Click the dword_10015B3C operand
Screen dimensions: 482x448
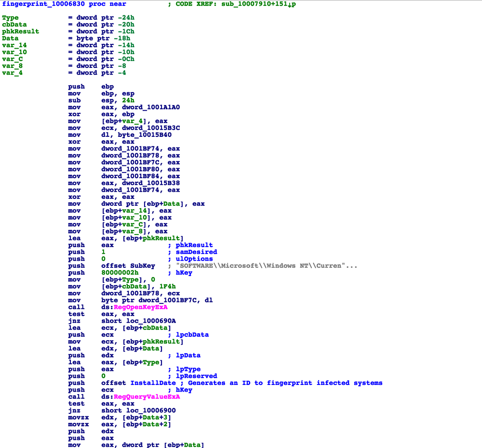click(x=151, y=128)
